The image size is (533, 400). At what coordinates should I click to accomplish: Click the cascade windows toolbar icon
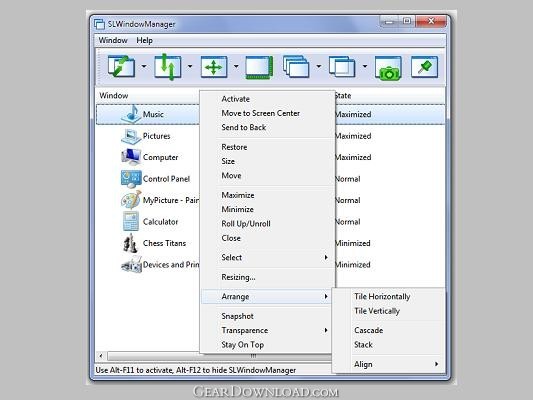click(296, 67)
